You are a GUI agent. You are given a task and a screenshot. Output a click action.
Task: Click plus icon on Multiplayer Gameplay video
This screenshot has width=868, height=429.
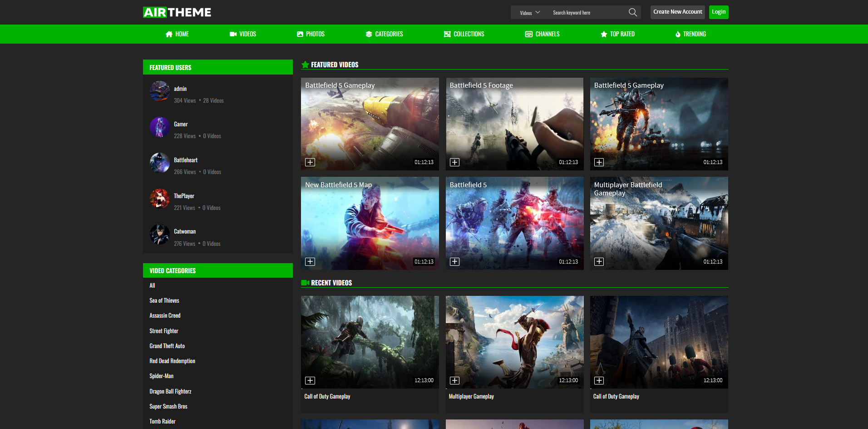click(x=454, y=380)
